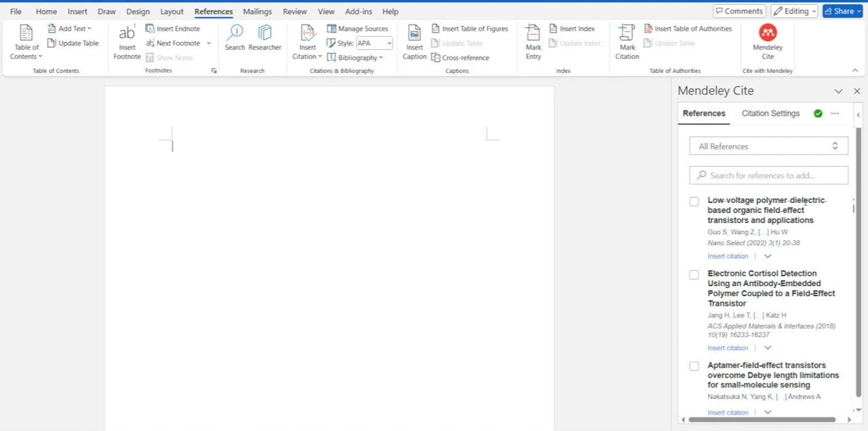Screen dimensions: 868x431
Task: Click the Mark Citation button
Action: (x=627, y=42)
